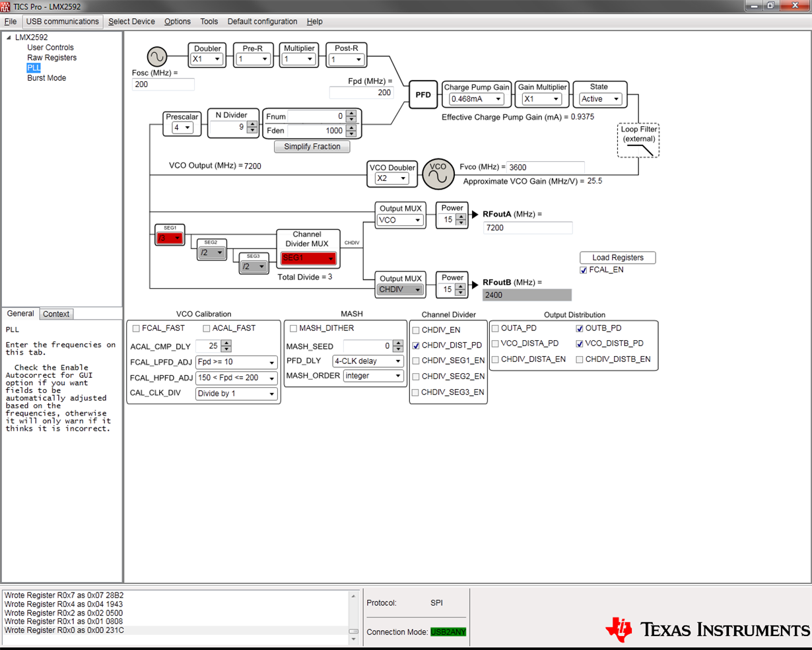Viewport: 812px width, 650px height.
Task: Click the oscillator sine-wave icon
Action: [x=157, y=56]
